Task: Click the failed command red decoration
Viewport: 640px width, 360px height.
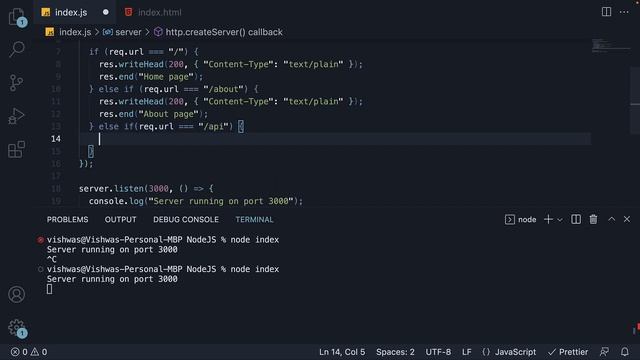Action: point(40,240)
